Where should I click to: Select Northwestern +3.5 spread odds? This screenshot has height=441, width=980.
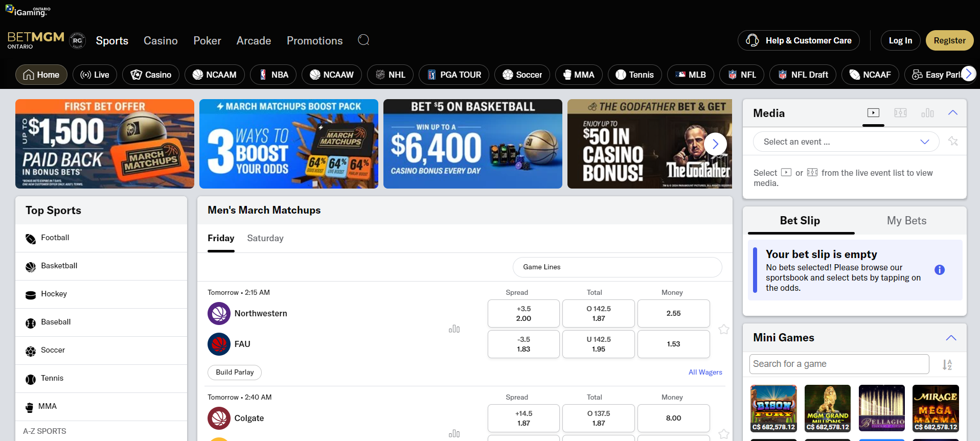pyautogui.click(x=523, y=313)
